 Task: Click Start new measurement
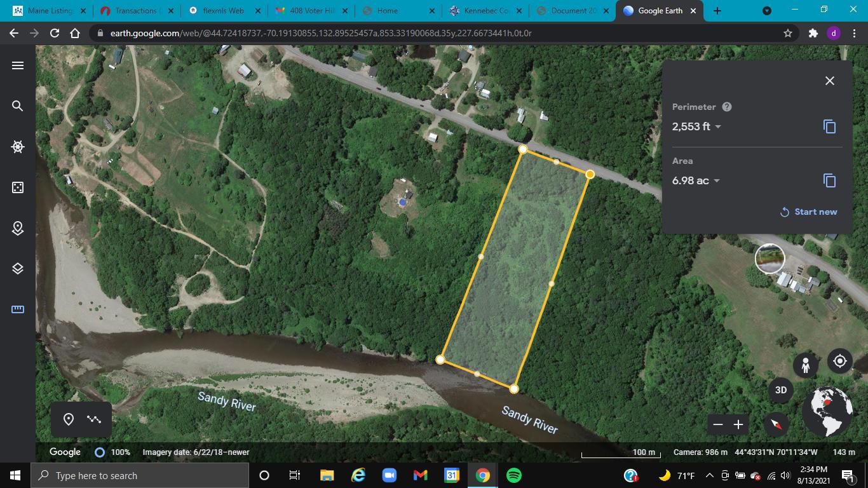click(x=808, y=212)
